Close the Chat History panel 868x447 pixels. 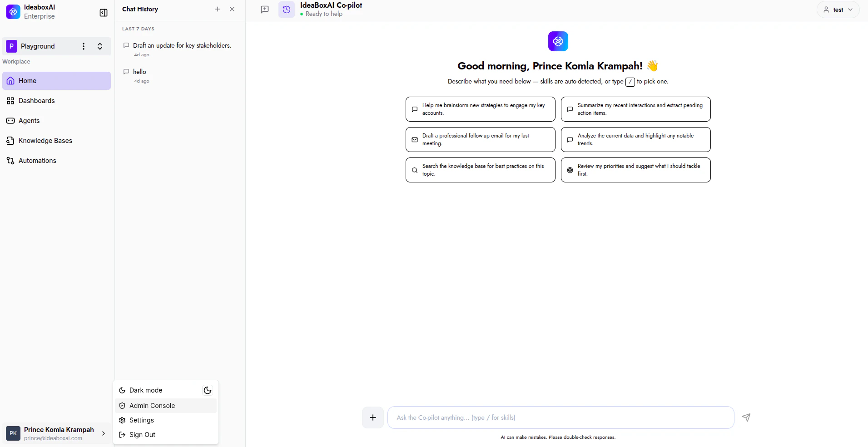(232, 9)
